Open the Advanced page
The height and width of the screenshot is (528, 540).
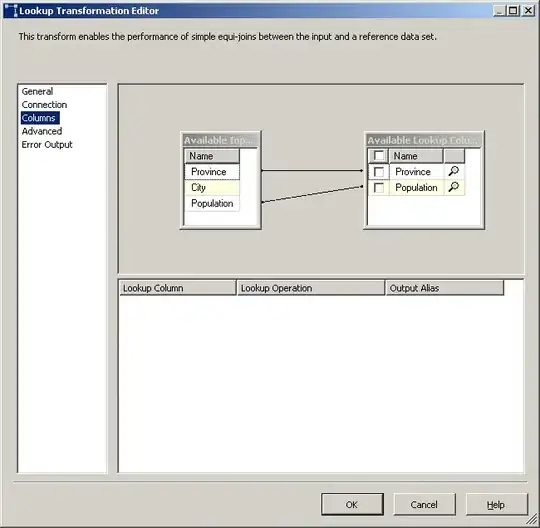click(x=42, y=131)
